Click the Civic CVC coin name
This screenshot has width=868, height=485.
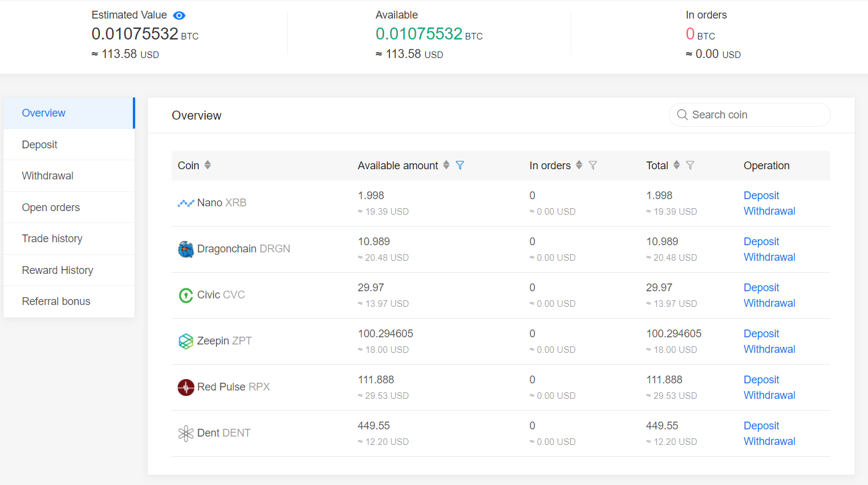point(221,295)
